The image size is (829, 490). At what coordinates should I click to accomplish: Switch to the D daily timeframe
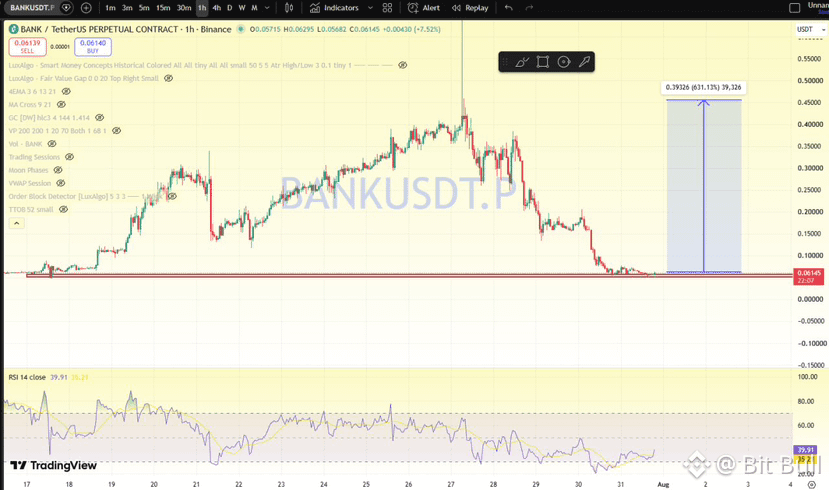click(x=229, y=8)
